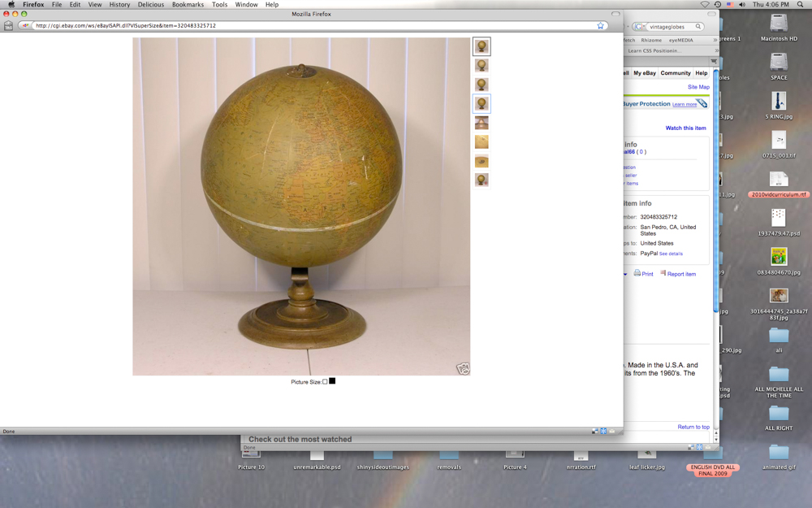
Task: Click the flag icon beside Report item
Action: coord(663,273)
